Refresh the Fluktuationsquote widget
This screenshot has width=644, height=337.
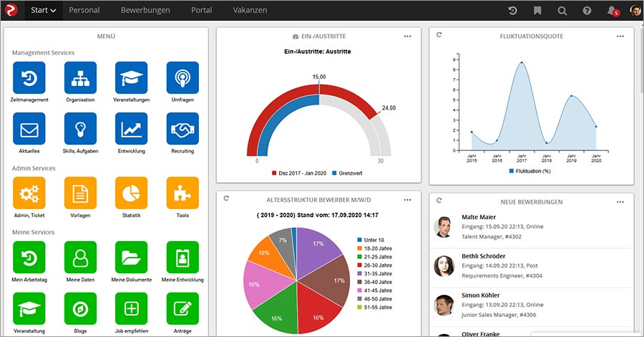click(x=439, y=35)
